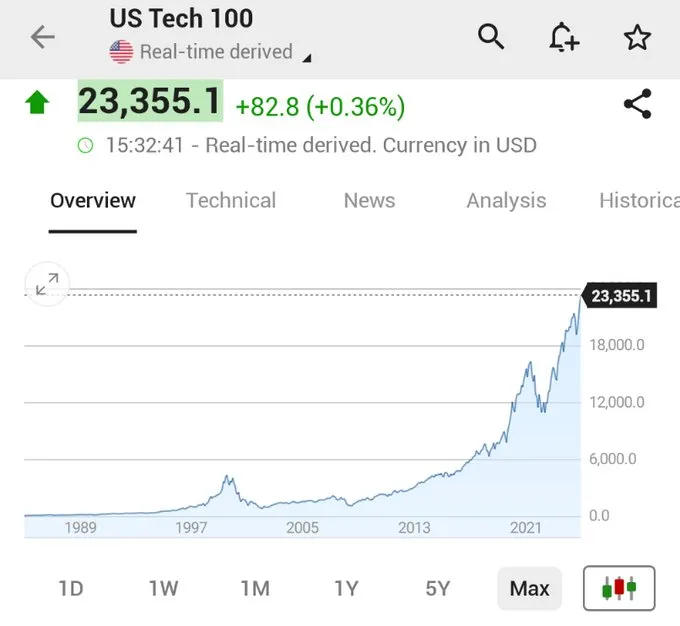Viewport: 680px width, 626px height.
Task: Add US Tech 100 to watchlist star
Action: coord(637,38)
